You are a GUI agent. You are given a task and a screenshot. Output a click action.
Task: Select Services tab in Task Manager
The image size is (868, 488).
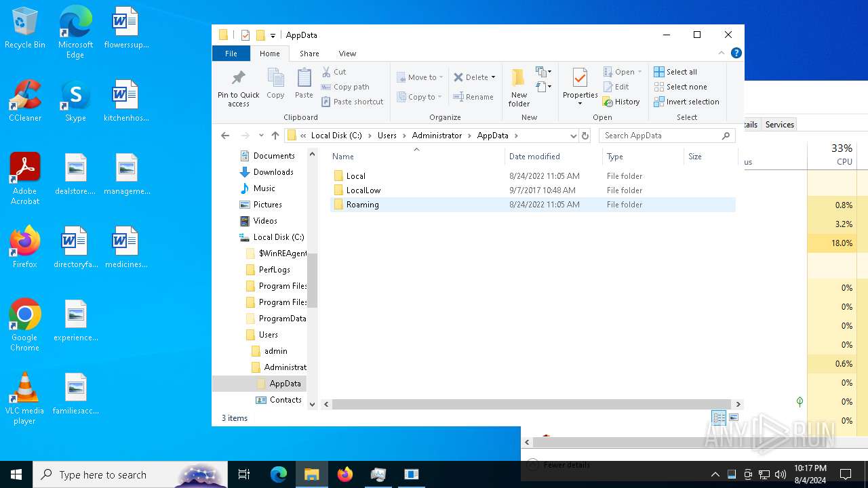click(779, 125)
